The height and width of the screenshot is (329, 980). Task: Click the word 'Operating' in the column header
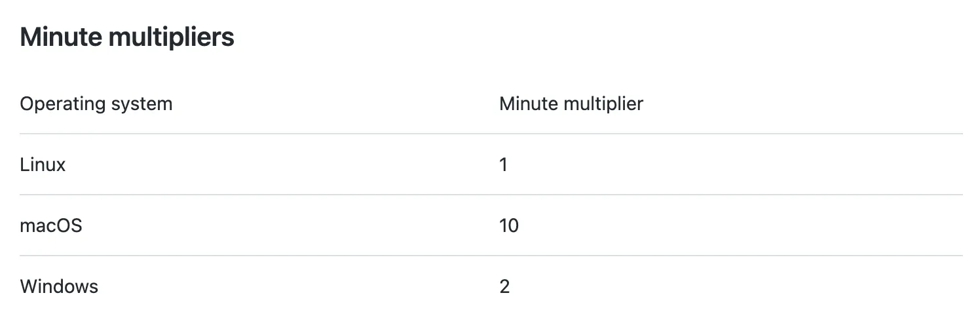[63, 104]
